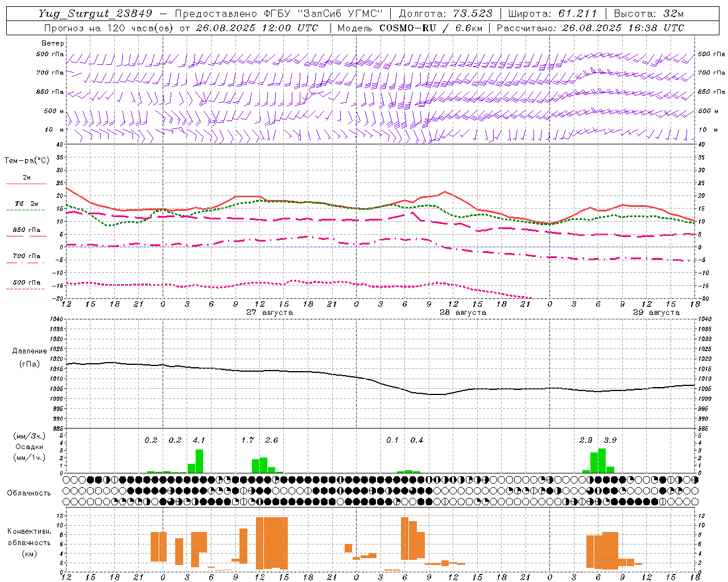Click the Тем-ра(°C) panel label
Viewport: 728px width, 582px height.
(27, 161)
